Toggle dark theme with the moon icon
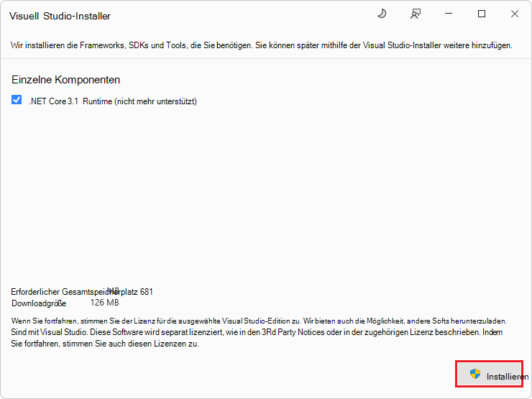The height and width of the screenshot is (399, 532). click(382, 14)
